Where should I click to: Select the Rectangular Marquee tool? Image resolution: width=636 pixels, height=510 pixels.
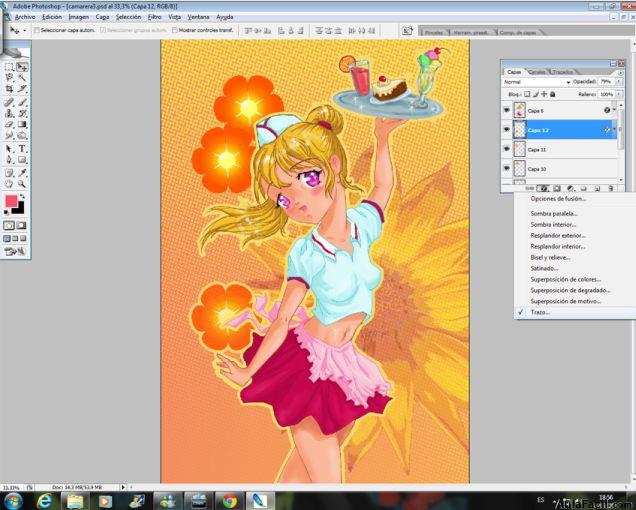(9, 67)
